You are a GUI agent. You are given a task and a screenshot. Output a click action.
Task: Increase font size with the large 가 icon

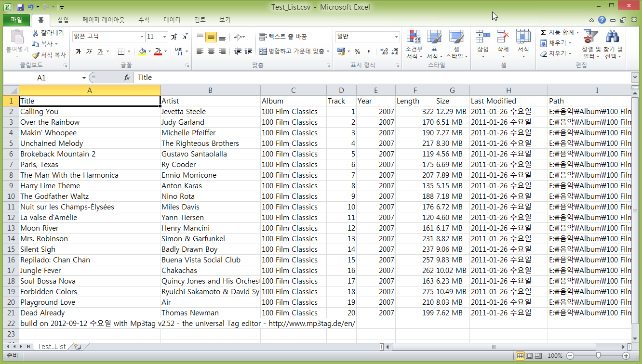click(174, 37)
